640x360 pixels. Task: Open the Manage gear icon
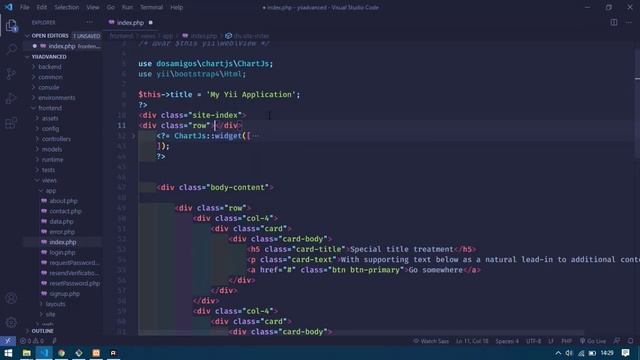[11, 322]
